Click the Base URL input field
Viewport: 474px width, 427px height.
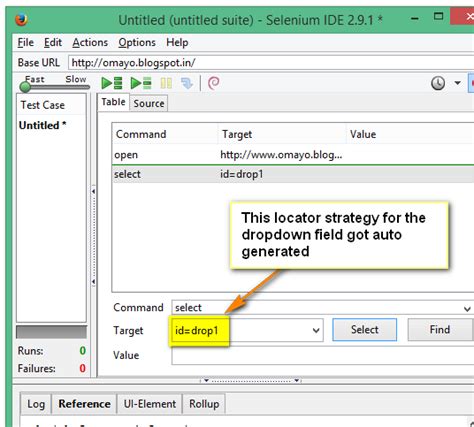pyautogui.click(x=271, y=63)
